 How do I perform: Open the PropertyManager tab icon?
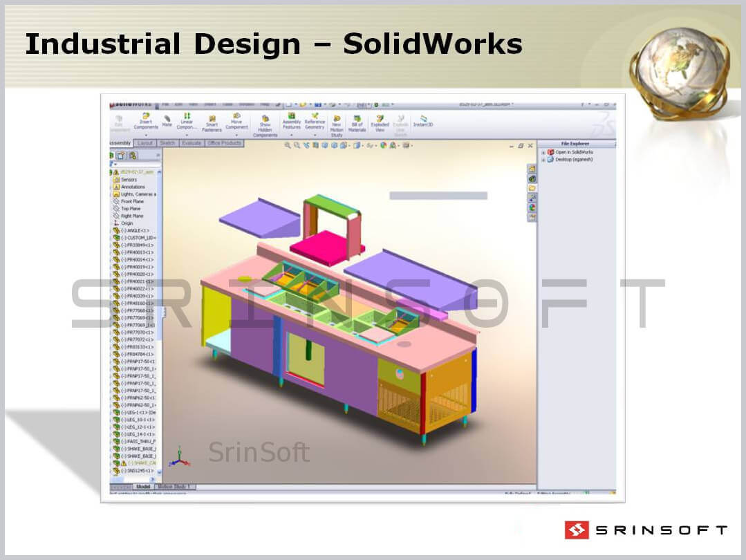(x=121, y=155)
